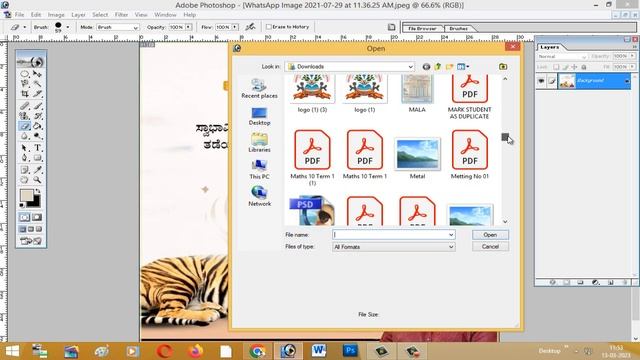
Task: Open the File name dropdown
Action: pos(451,235)
